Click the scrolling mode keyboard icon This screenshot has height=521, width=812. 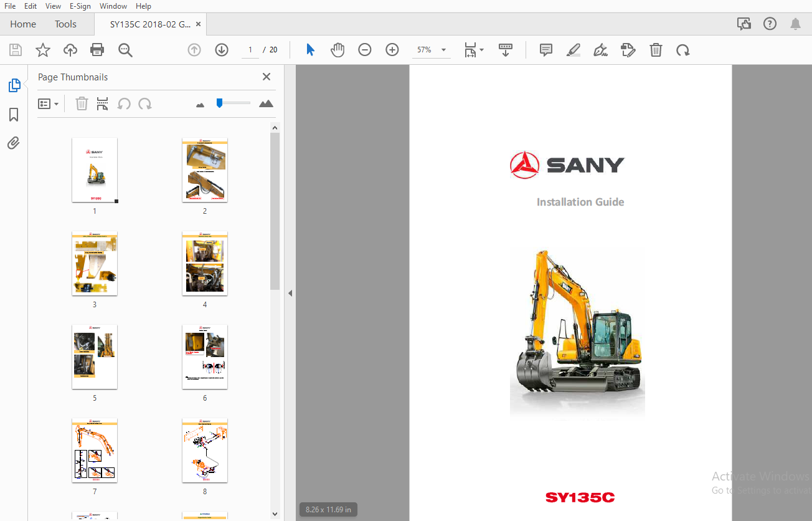coord(506,50)
